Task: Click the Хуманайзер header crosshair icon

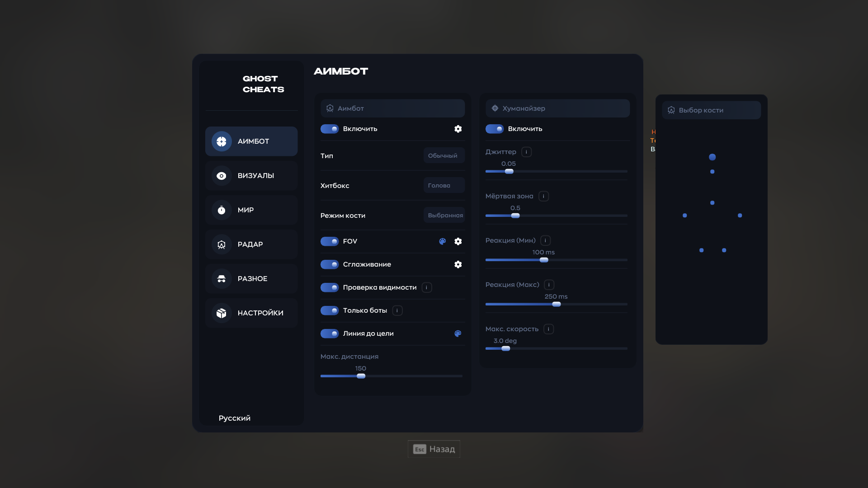Action: tap(495, 108)
